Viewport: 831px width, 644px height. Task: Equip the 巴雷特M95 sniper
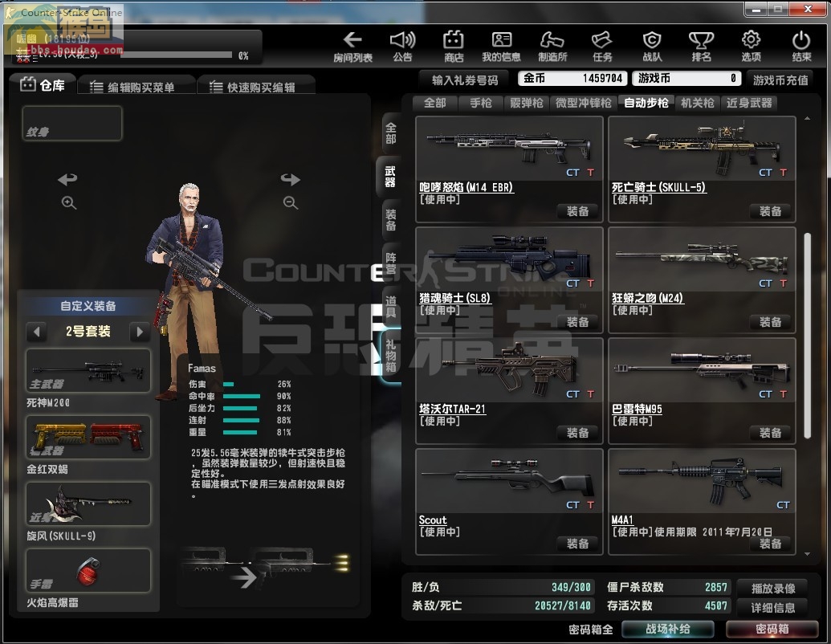(770, 433)
